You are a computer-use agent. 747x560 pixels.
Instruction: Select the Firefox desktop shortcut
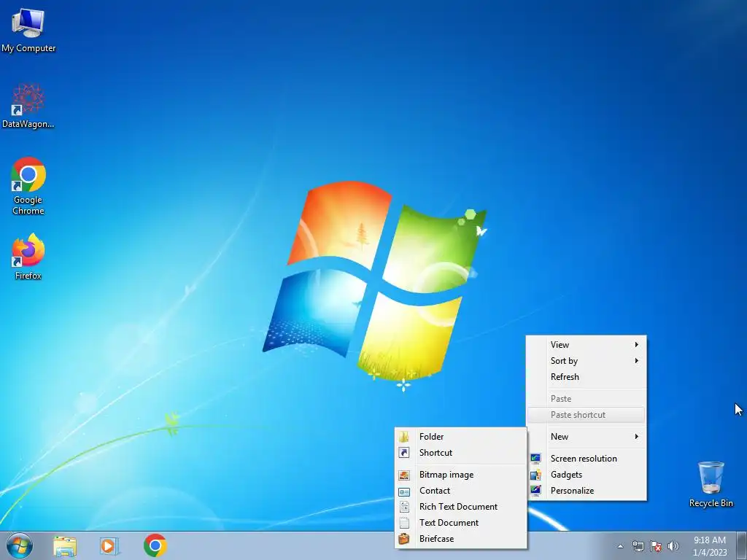click(x=28, y=256)
